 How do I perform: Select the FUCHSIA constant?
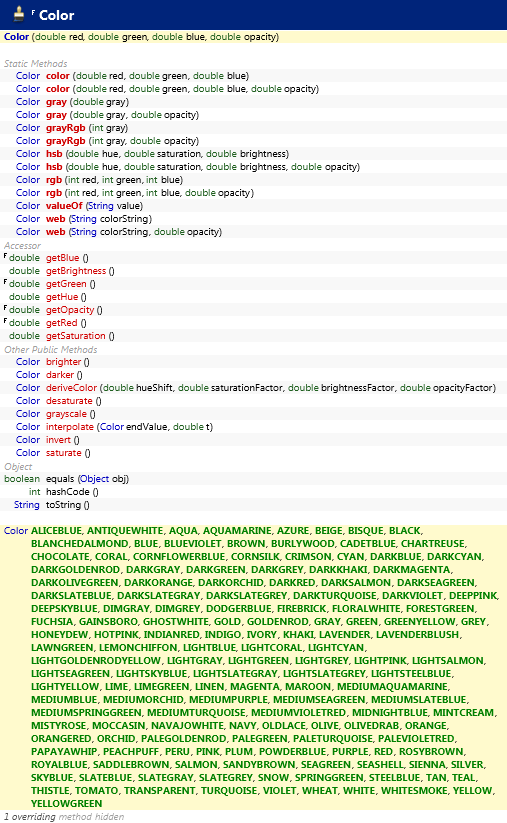(x=52, y=622)
